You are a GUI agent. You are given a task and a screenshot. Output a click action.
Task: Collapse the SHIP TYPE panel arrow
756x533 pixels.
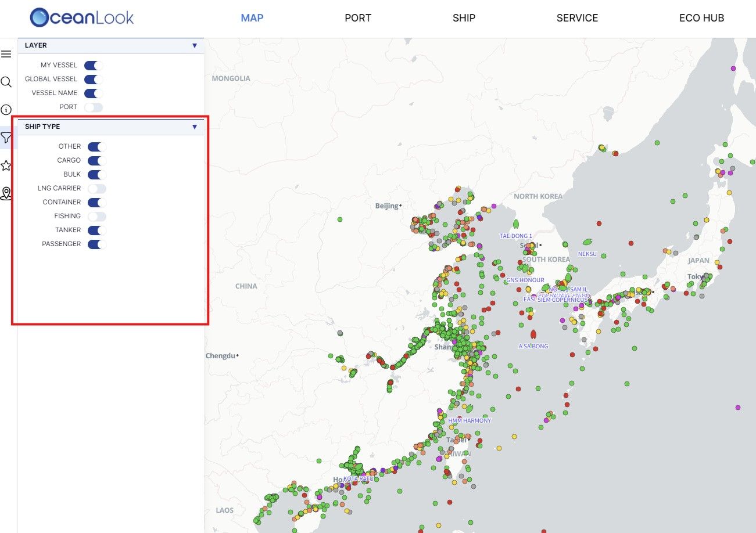[x=195, y=127]
